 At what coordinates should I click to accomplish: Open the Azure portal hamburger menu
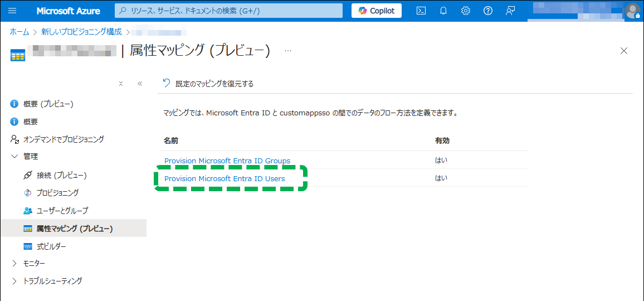[x=12, y=11]
